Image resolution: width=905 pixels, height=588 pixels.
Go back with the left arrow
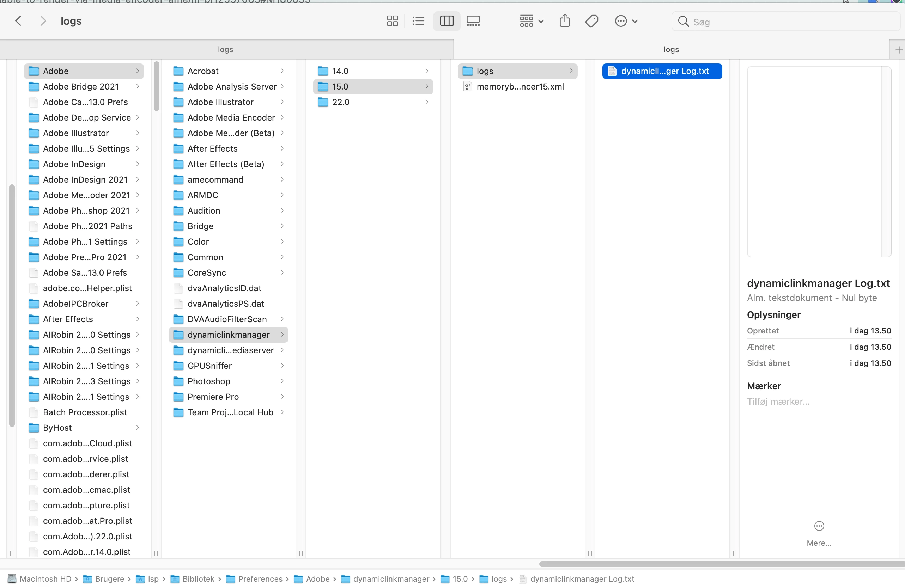coord(18,21)
